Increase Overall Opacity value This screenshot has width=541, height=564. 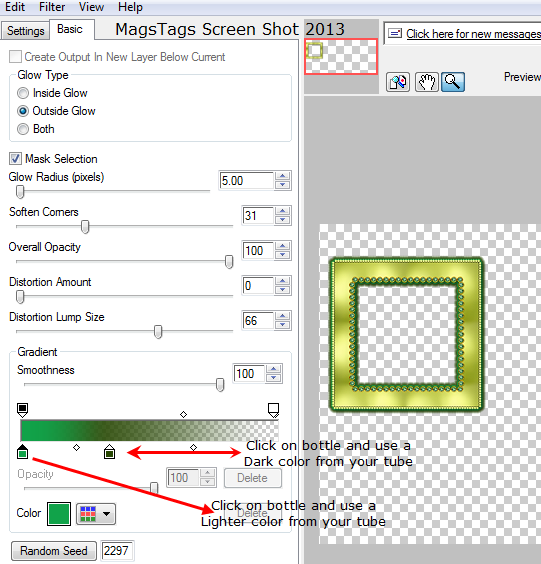[283, 246]
